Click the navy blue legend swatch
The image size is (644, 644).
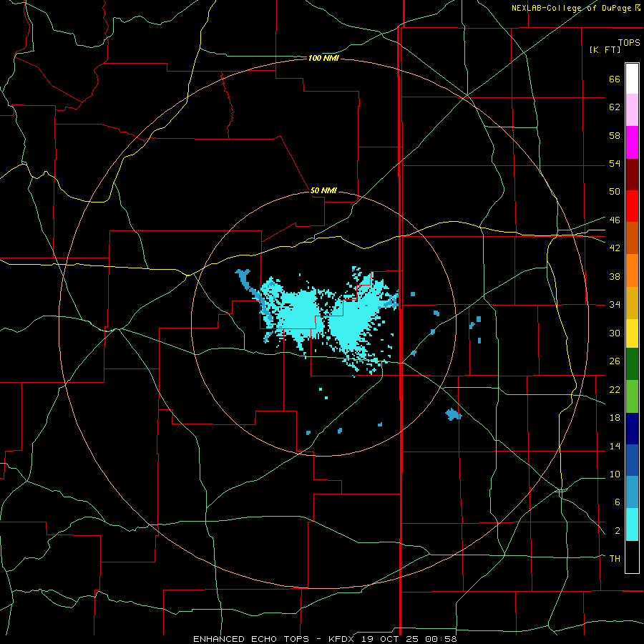pos(632,429)
